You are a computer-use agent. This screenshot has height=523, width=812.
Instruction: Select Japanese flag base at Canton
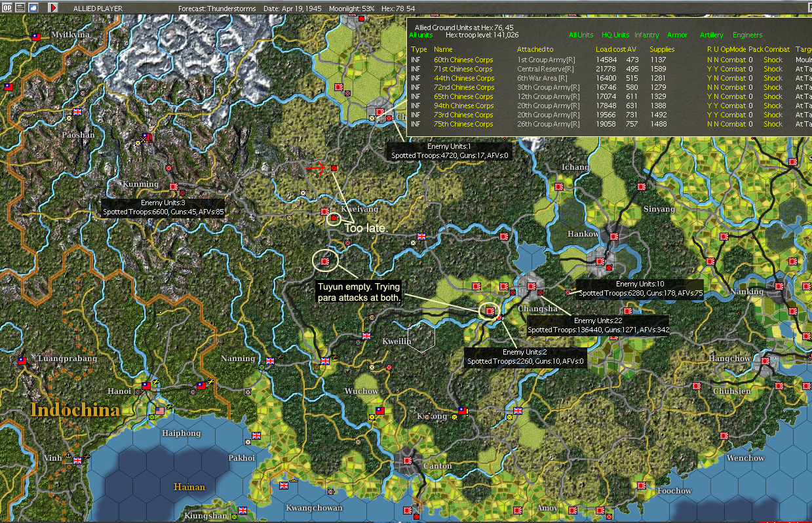408,461
